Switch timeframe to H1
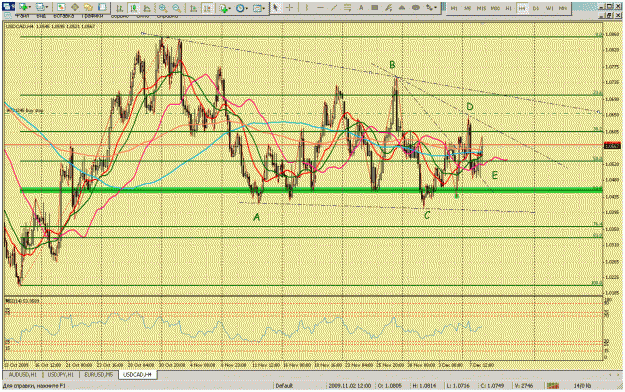Viewport: 625px width, 392px height. 509,8
